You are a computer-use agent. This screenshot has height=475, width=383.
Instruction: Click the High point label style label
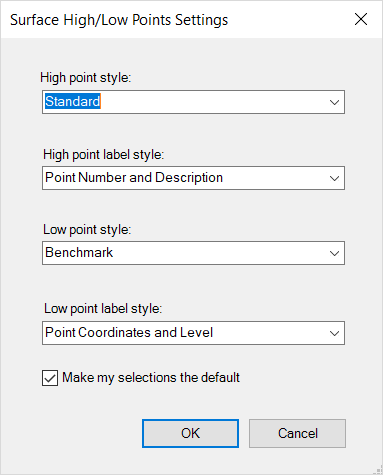(104, 155)
